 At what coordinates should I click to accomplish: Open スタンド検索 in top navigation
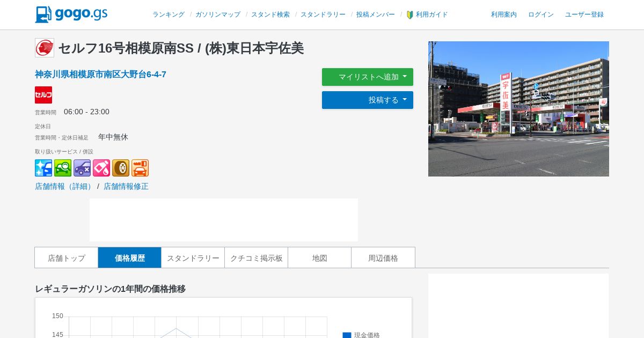point(270,14)
